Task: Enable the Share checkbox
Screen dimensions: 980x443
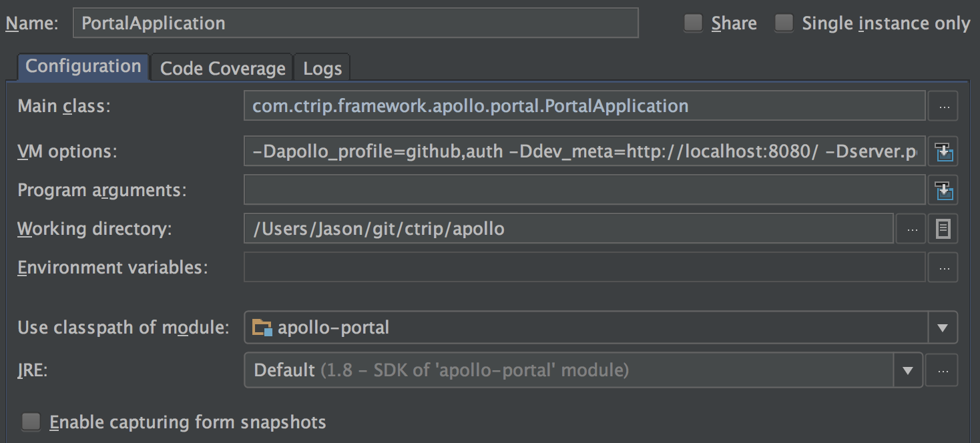Action: tap(693, 22)
